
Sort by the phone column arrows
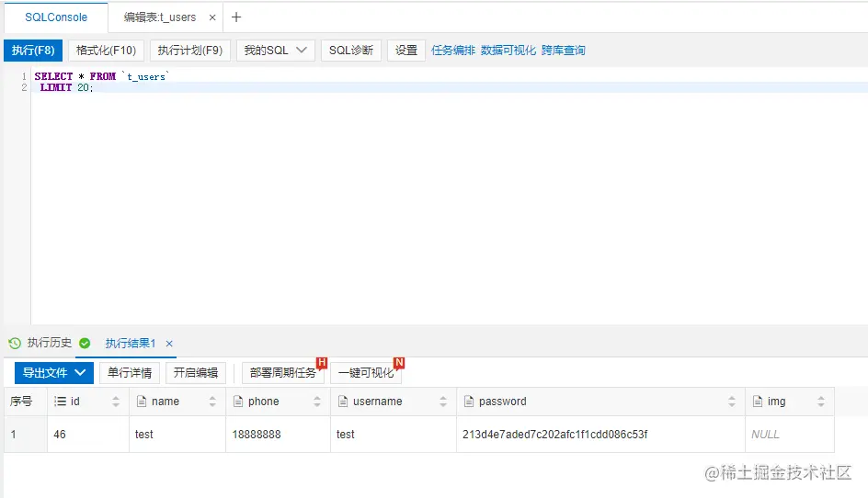click(317, 402)
